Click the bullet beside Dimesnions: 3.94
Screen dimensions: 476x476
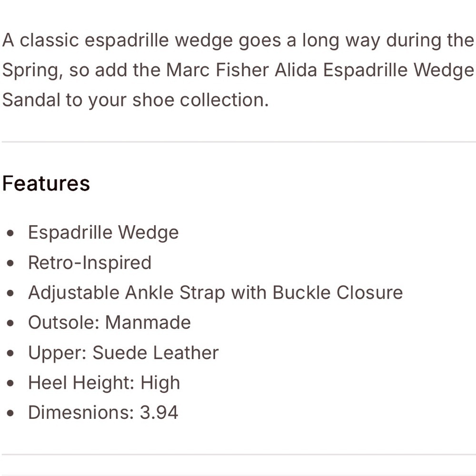(10, 413)
